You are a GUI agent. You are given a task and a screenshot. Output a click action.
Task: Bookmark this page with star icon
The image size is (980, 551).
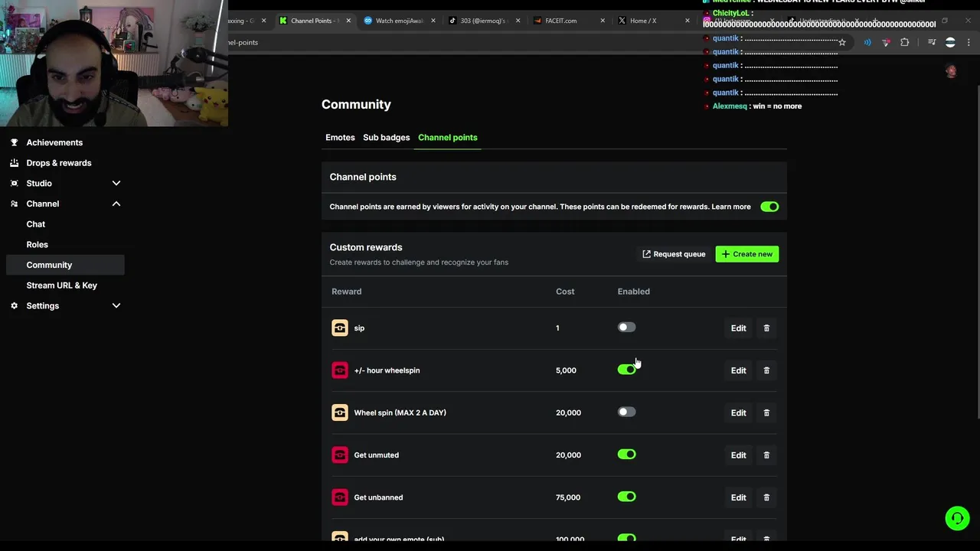point(842,43)
